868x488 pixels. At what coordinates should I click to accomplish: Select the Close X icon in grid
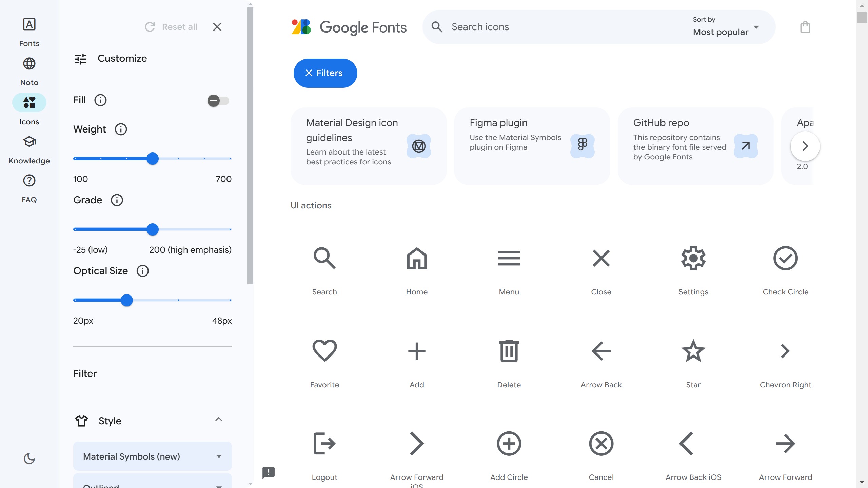coord(601,258)
